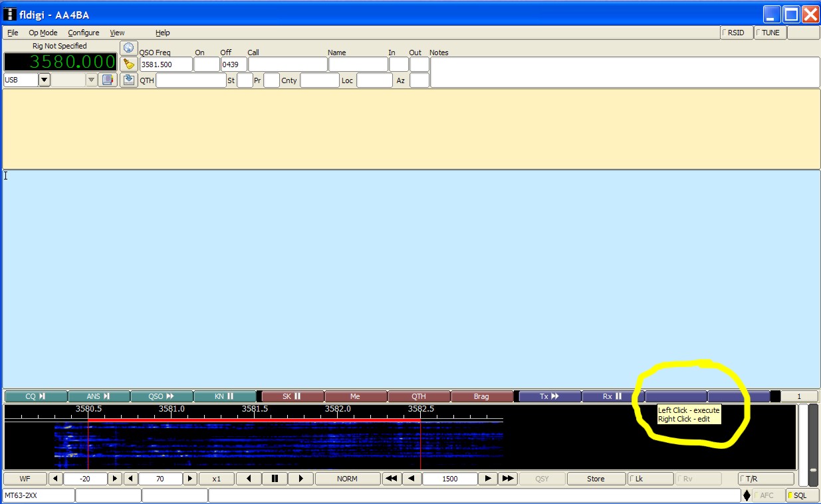Decrease waterfall signal range 70
Viewport: 821px width, 504px height.
pos(131,479)
